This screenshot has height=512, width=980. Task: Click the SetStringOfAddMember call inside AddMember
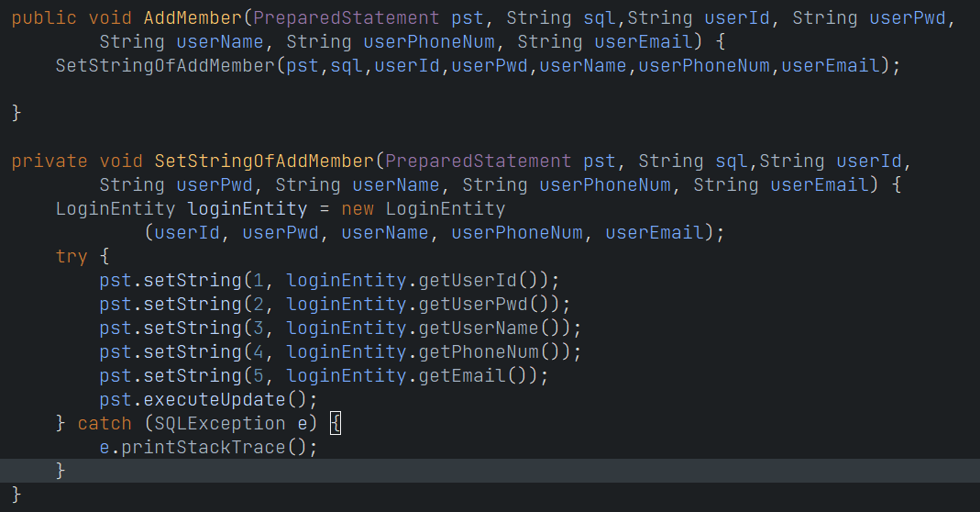pyautogui.click(x=165, y=66)
